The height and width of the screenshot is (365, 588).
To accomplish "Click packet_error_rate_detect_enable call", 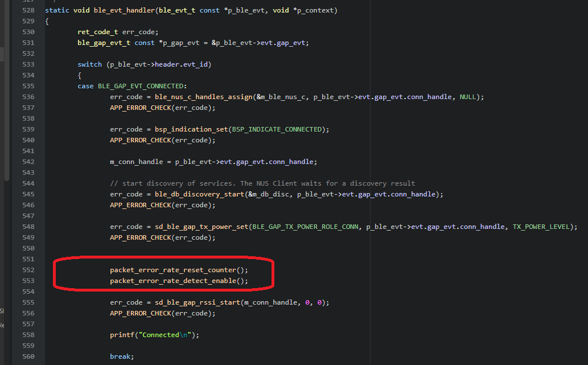I will 179,281.
